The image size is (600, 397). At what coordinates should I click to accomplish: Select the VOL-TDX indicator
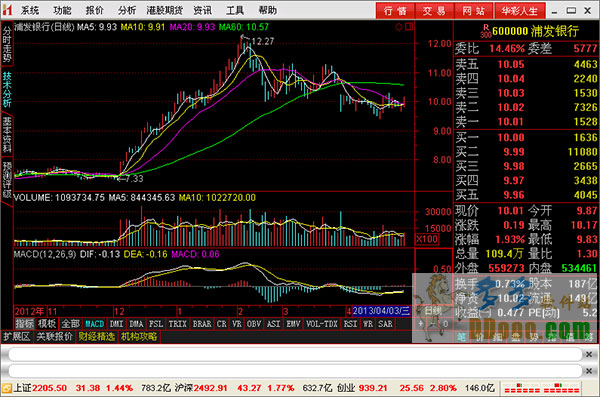click(x=322, y=324)
